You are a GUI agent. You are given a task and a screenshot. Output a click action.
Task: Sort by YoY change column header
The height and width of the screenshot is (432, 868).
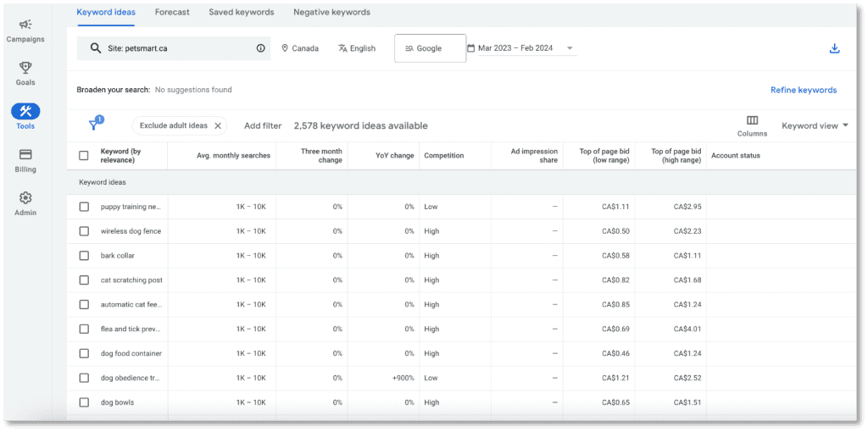point(395,155)
